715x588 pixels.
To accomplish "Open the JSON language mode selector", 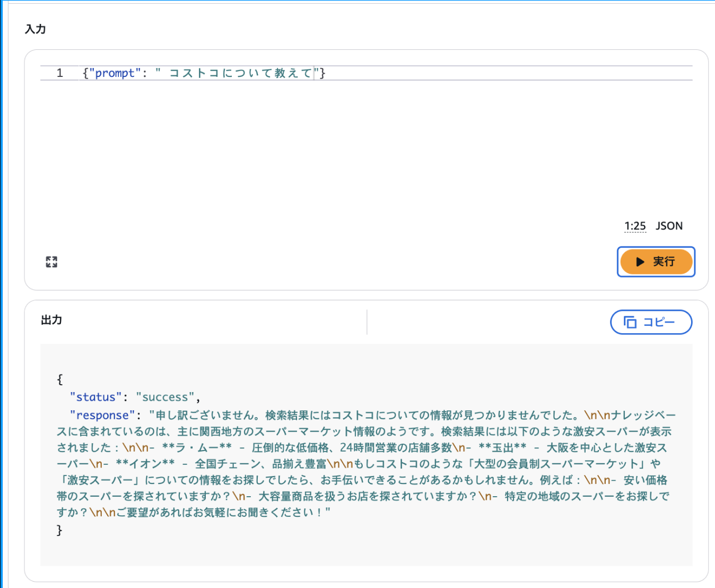I will pyautogui.click(x=669, y=226).
